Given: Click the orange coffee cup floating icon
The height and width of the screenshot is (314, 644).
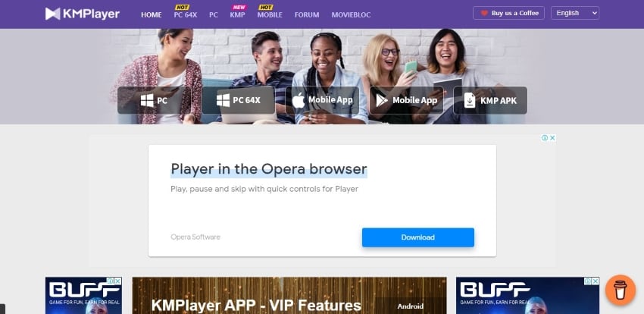Looking at the screenshot, I should pyautogui.click(x=621, y=290).
